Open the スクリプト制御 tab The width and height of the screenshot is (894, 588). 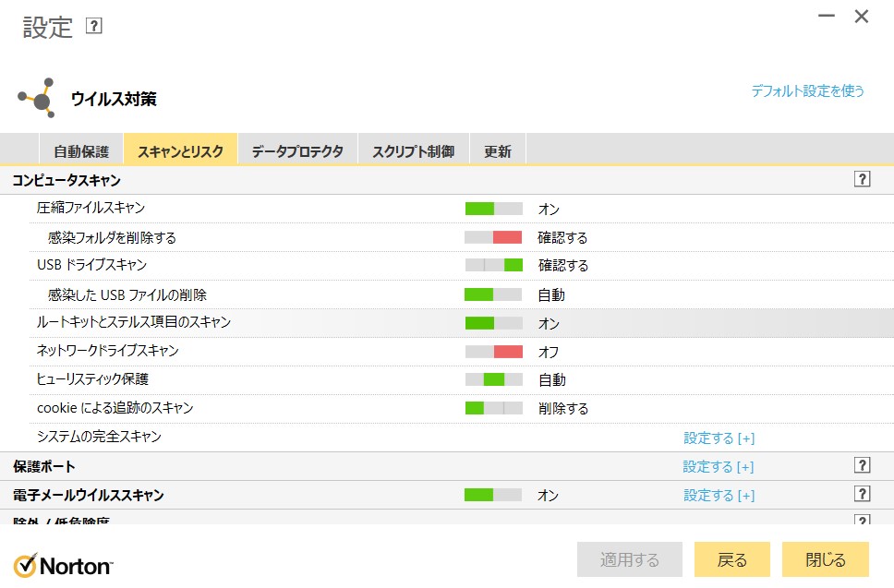pyautogui.click(x=413, y=148)
